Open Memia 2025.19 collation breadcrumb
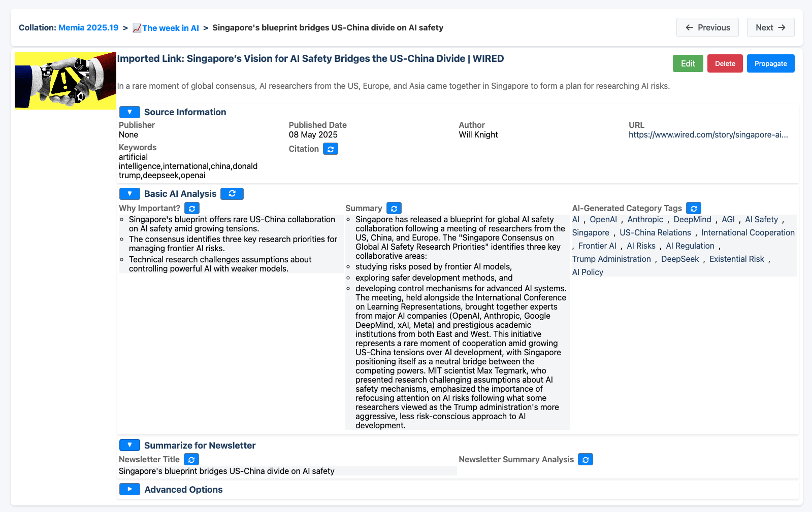 [x=88, y=28]
